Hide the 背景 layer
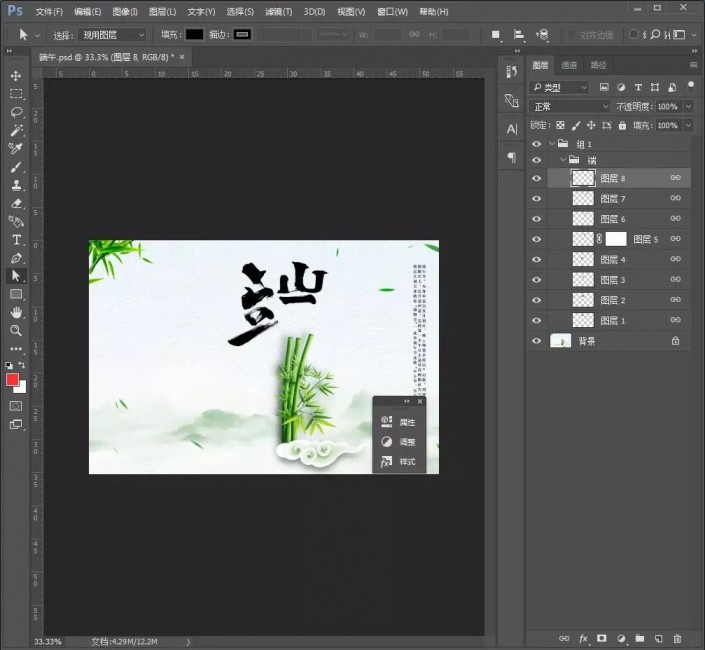 [x=536, y=341]
